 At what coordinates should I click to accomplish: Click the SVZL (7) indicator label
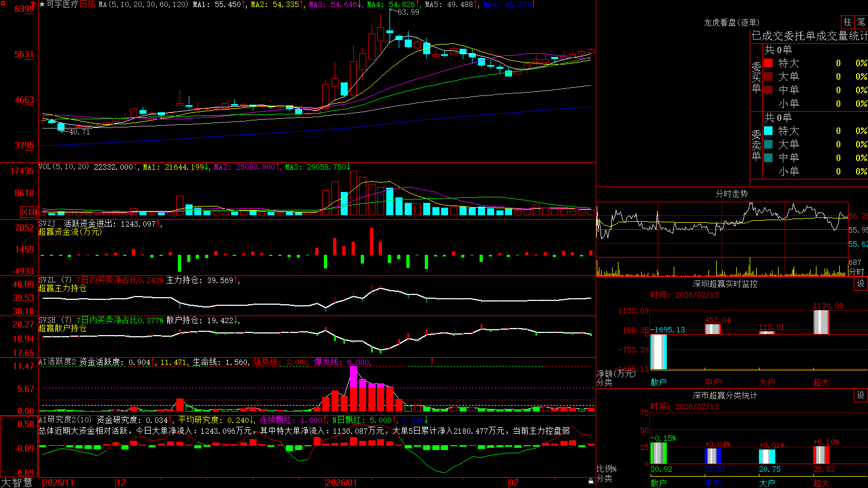(x=55, y=280)
